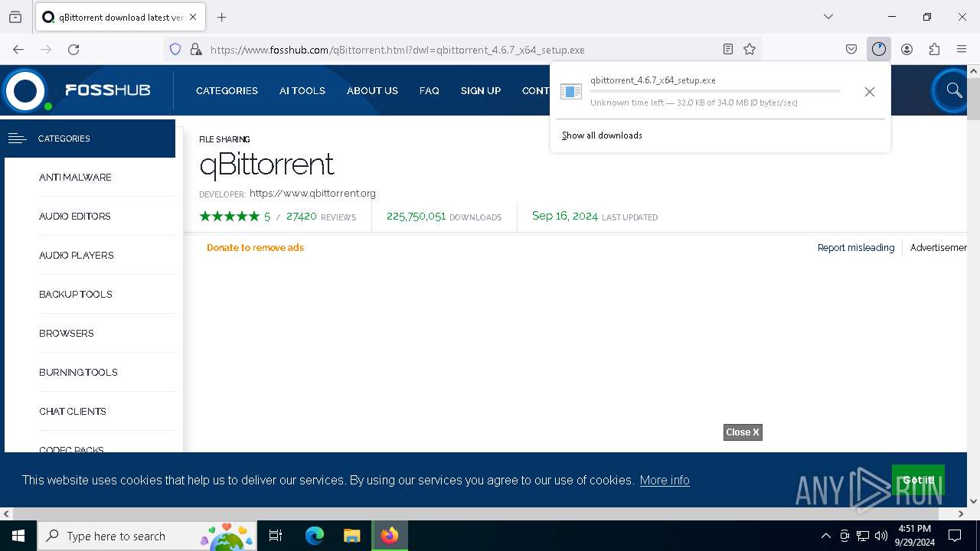Toggle reader view icon

tap(728, 49)
